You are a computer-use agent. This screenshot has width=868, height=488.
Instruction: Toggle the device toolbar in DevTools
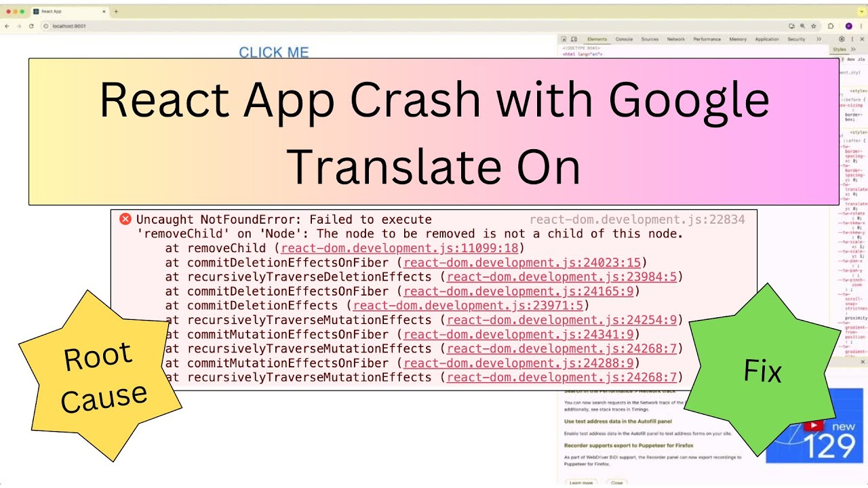pyautogui.click(x=574, y=39)
